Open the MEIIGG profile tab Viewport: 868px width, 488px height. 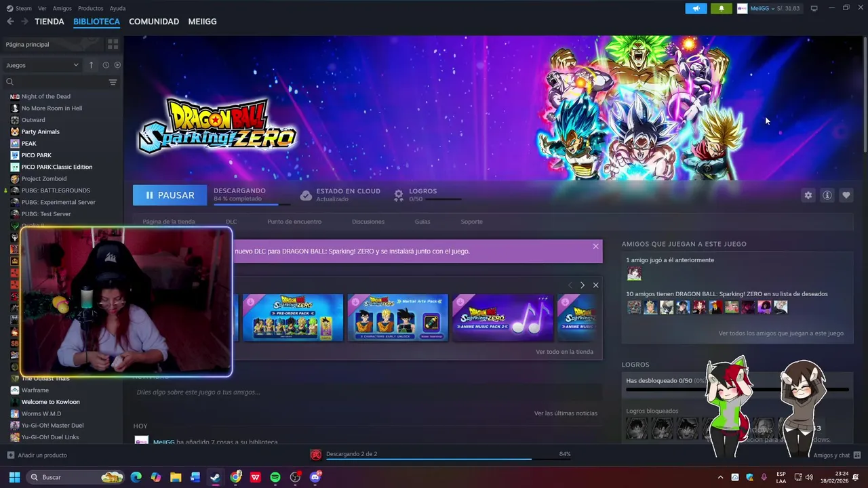coord(202,22)
